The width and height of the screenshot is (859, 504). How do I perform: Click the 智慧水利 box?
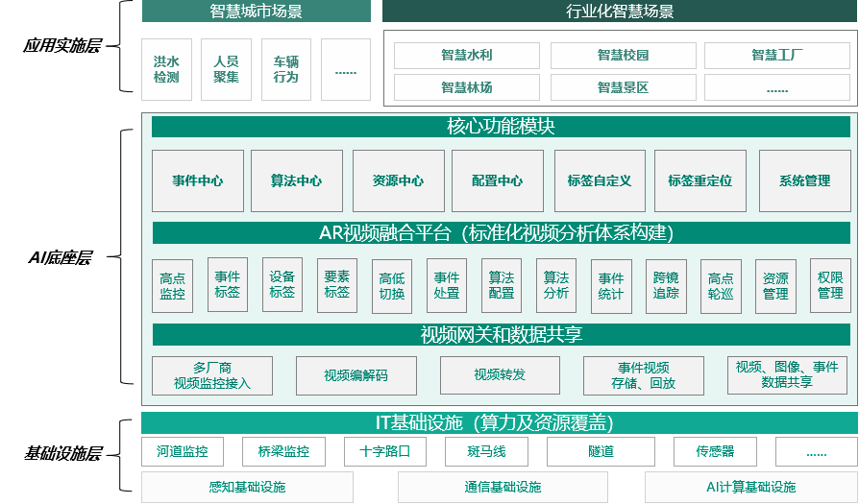pyautogui.click(x=467, y=56)
